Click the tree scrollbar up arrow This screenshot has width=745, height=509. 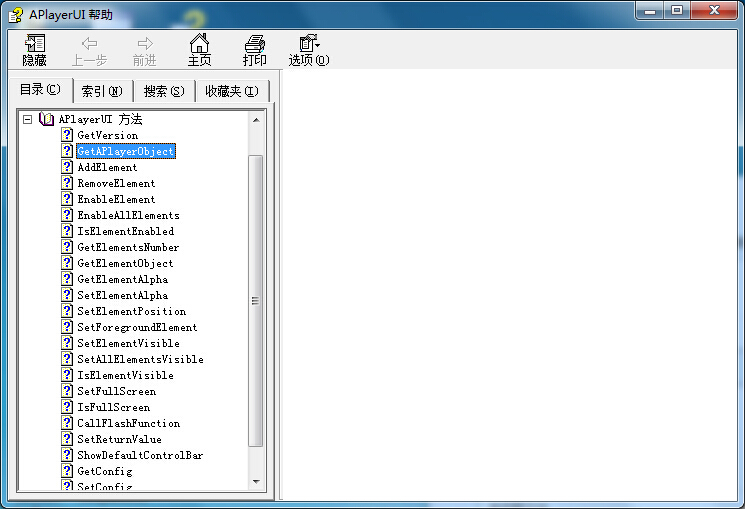click(x=256, y=120)
